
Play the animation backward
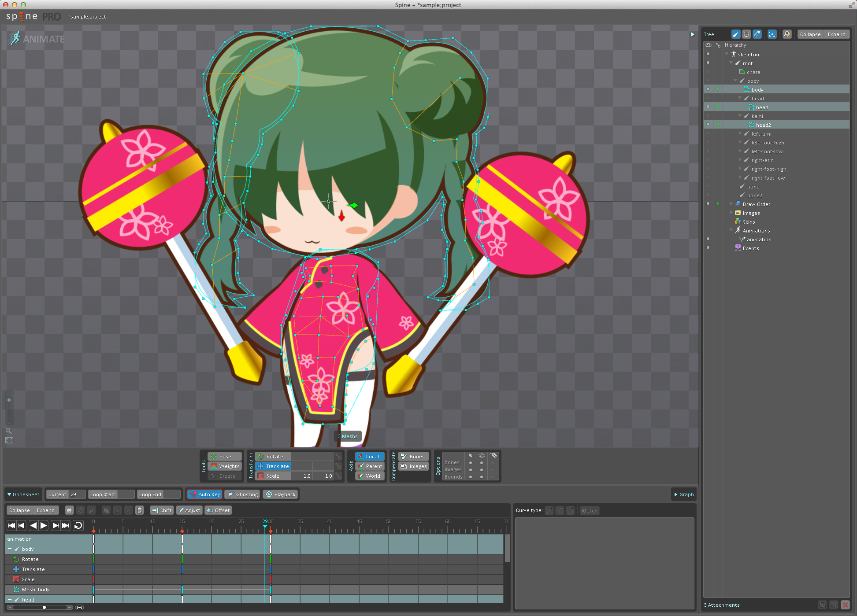coord(33,525)
